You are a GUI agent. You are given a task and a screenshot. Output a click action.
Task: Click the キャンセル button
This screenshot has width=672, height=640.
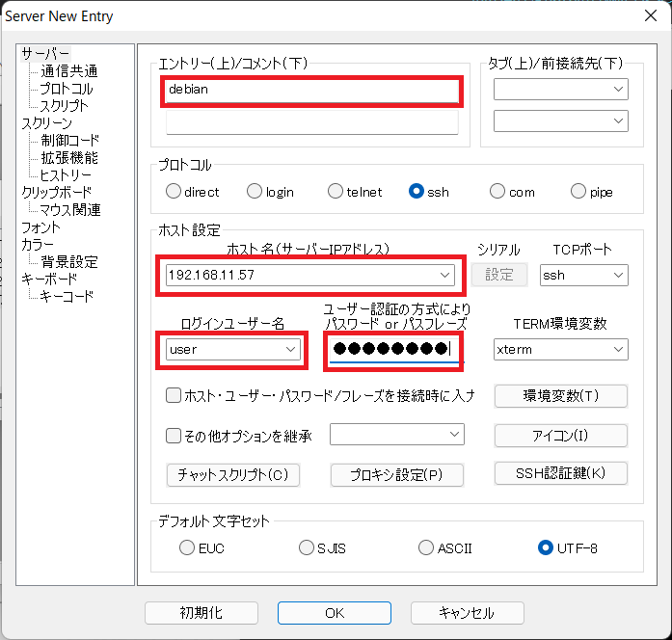coord(468,613)
